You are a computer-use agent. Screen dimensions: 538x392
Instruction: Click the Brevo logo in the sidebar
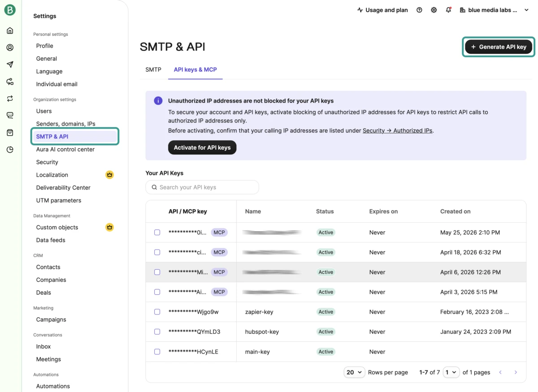(10, 10)
